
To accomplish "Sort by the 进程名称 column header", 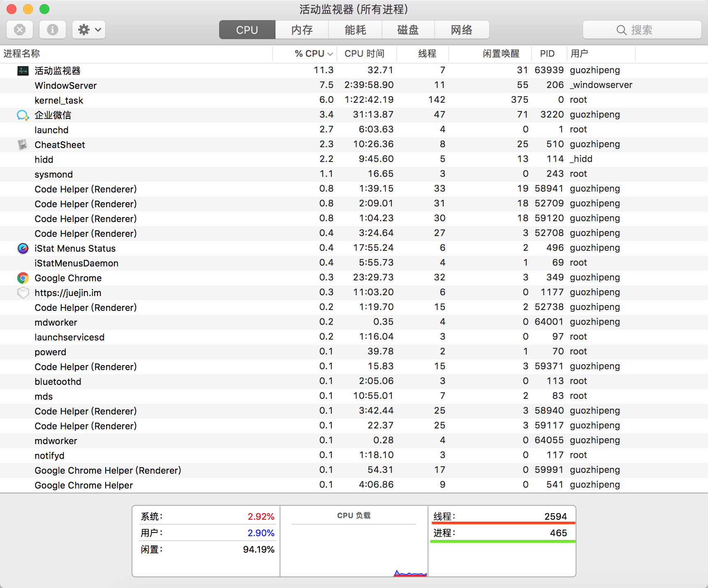I will tap(136, 53).
